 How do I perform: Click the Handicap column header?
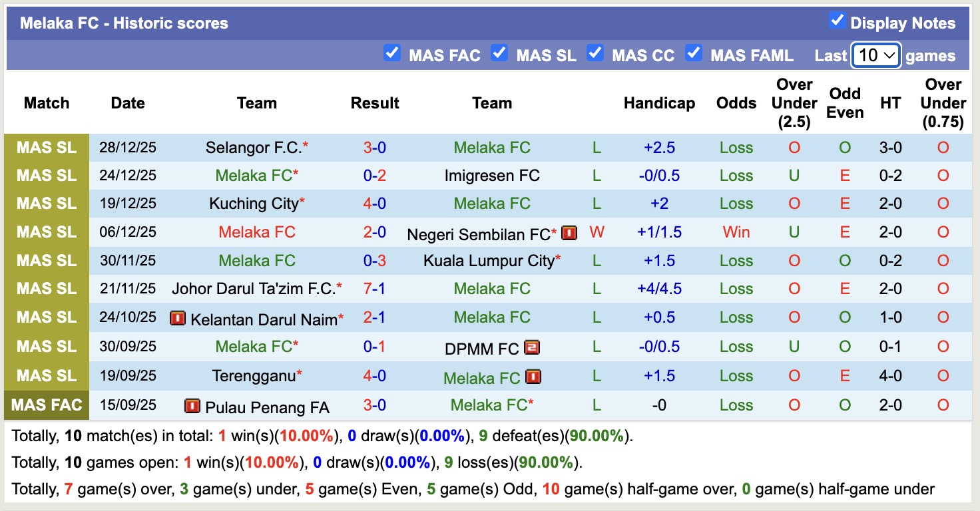point(659,103)
